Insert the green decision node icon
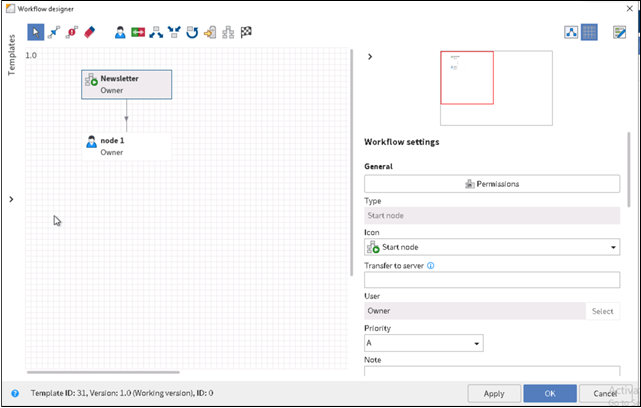 138,32
